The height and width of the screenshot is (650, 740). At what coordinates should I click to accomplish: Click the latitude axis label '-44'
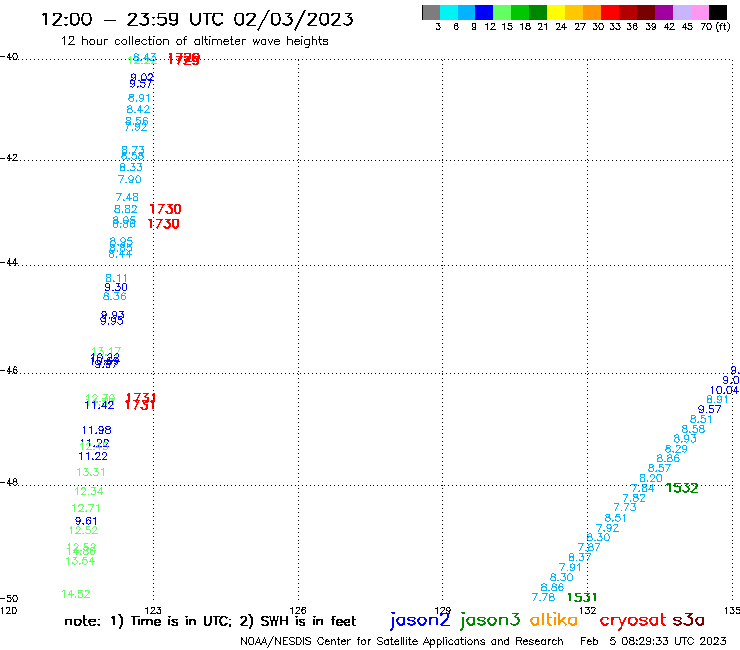[x=9, y=262]
